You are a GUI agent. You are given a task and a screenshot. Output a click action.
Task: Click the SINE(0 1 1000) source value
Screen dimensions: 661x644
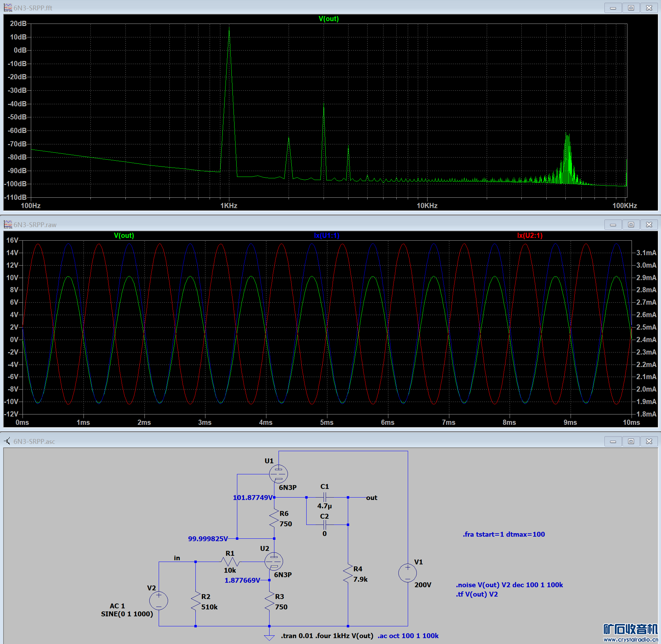pyautogui.click(x=127, y=614)
